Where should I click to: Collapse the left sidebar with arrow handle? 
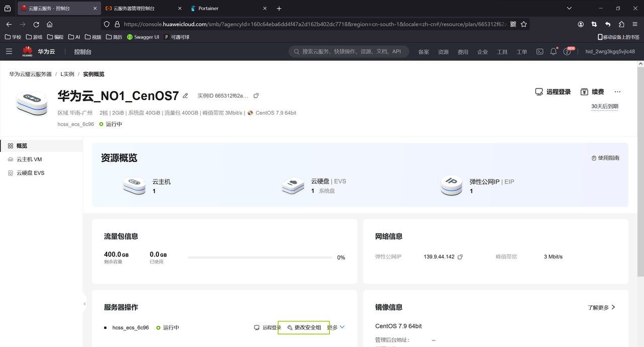(85, 304)
